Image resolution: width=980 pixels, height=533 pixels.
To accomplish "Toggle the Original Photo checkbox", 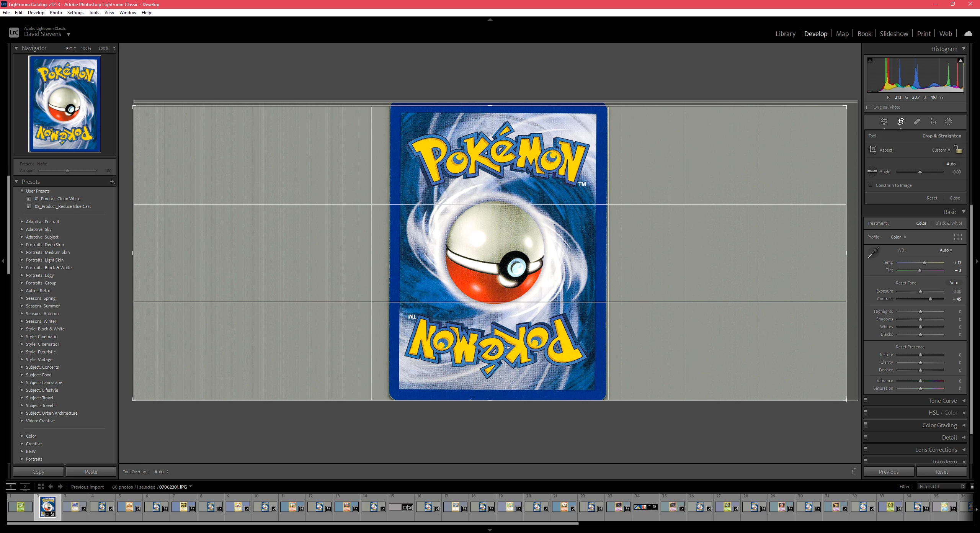I will click(869, 107).
